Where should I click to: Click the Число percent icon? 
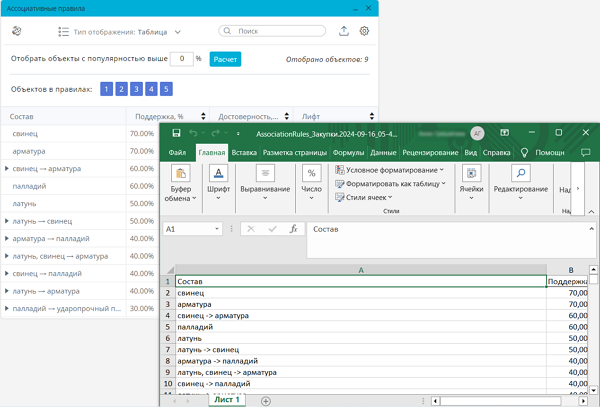tap(312, 174)
